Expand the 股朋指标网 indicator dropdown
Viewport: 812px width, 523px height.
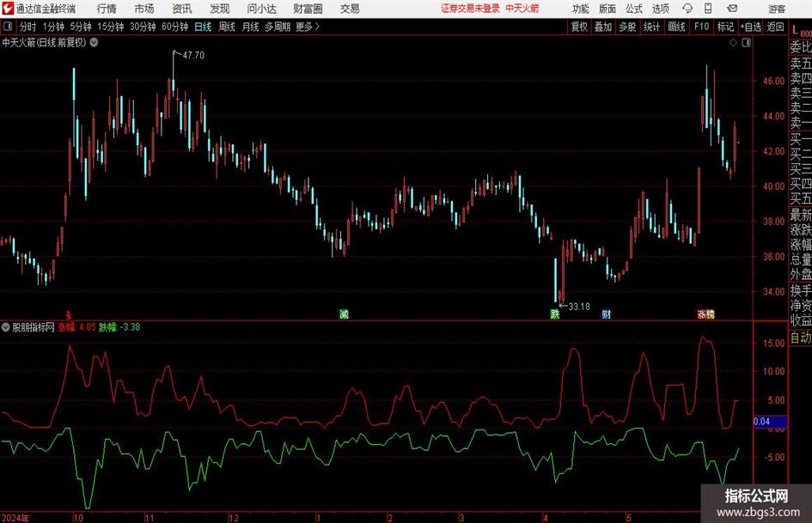click(x=6, y=327)
